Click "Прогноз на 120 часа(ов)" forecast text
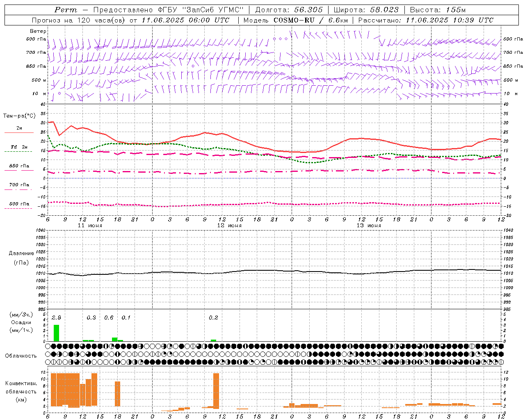 click(79, 20)
